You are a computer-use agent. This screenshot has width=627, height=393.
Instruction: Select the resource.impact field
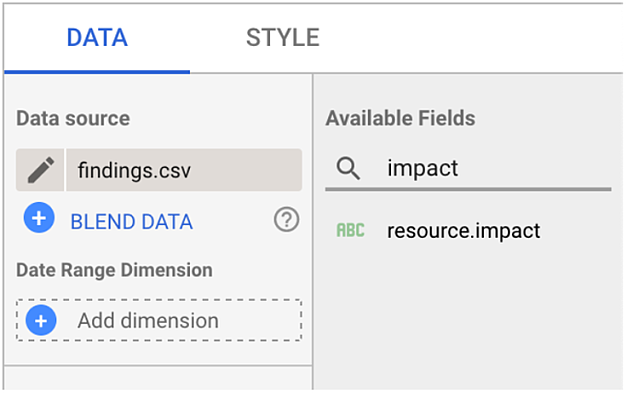pyautogui.click(x=463, y=231)
